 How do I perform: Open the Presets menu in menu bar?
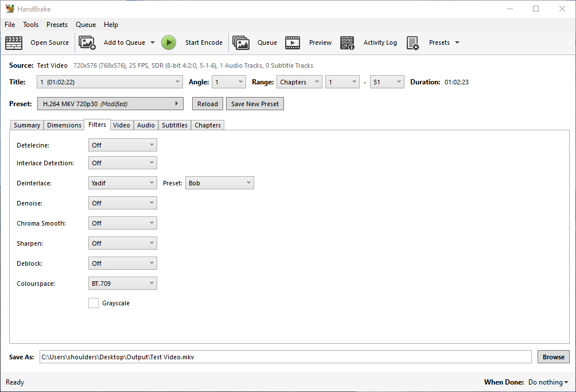[x=57, y=25]
